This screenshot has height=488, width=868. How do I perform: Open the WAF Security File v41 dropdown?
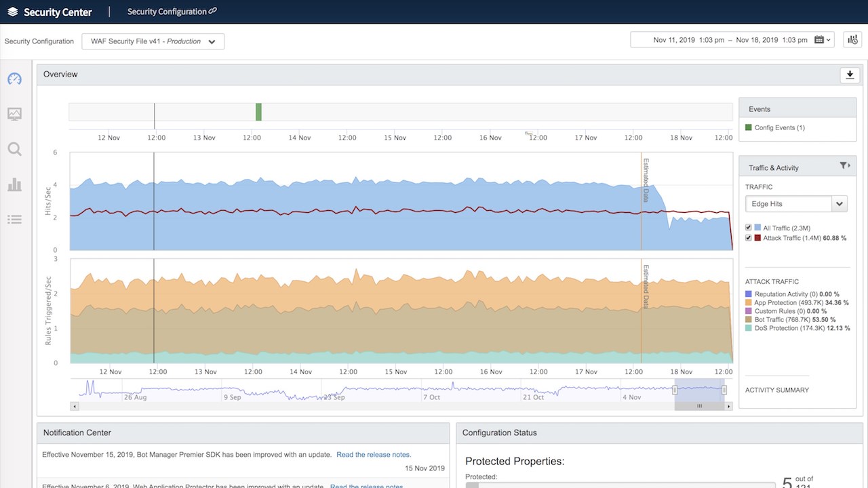point(153,41)
